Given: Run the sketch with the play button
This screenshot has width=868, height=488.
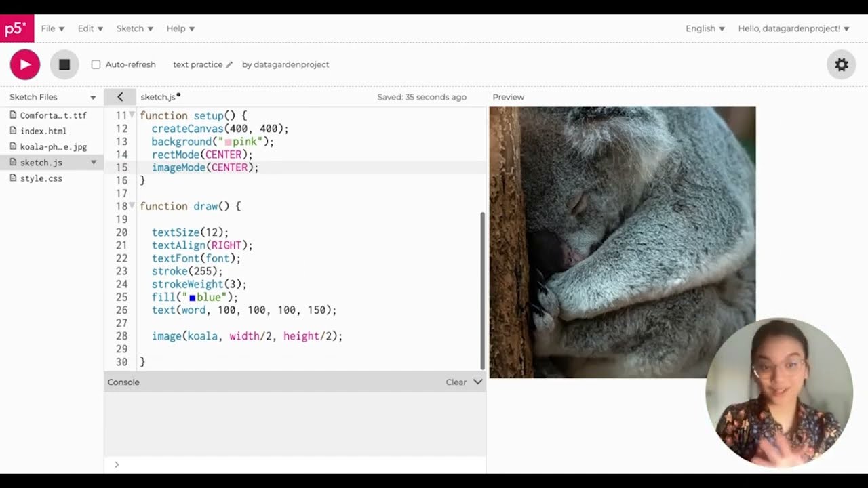Looking at the screenshot, I should pos(25,64).
